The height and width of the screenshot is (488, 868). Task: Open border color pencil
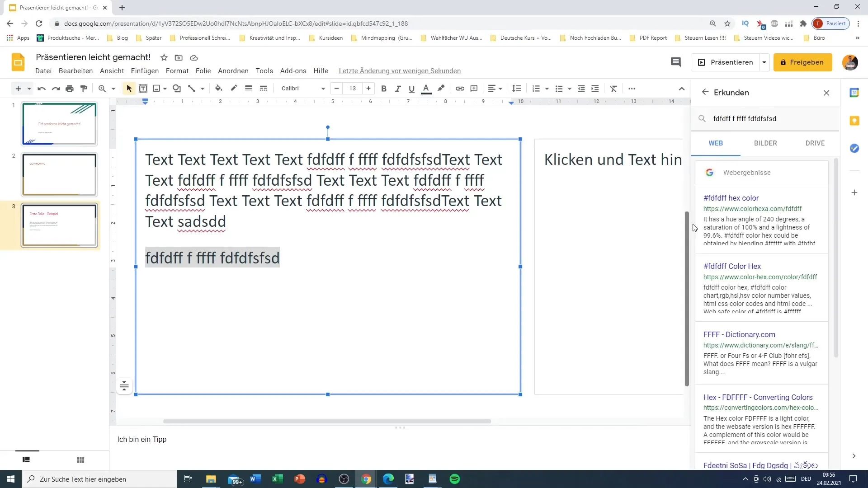click(234, 89)
